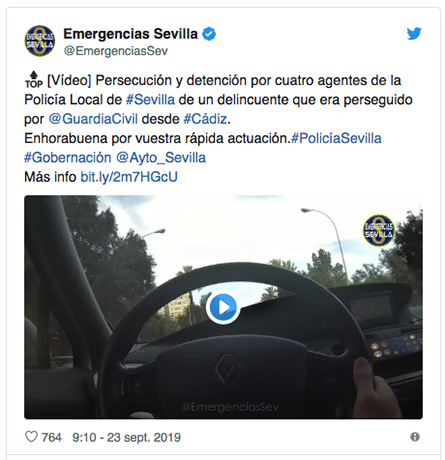The height and width of the screenshot is (460, 445).
Task: Open the #Sevilla hashtag
Action: (150, 100)
